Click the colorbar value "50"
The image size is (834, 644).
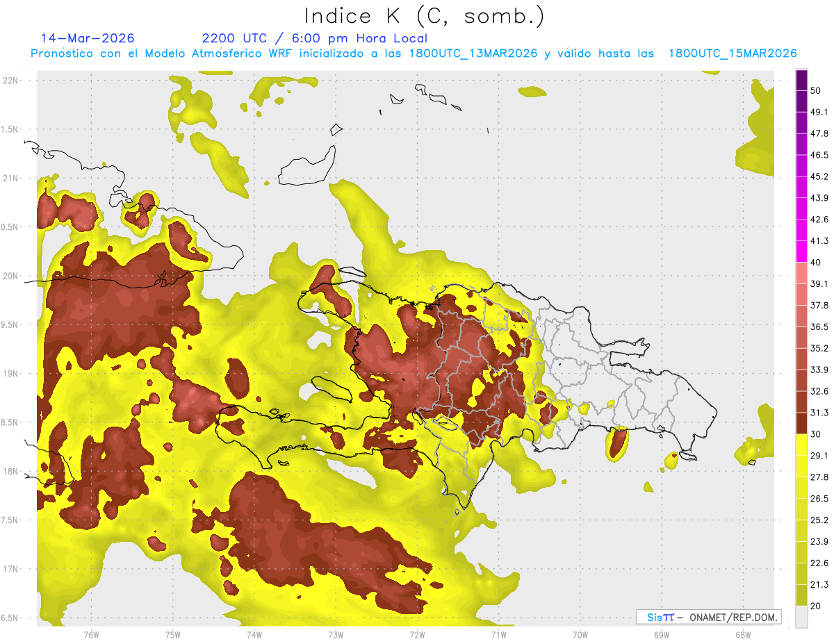click(816, 90)
